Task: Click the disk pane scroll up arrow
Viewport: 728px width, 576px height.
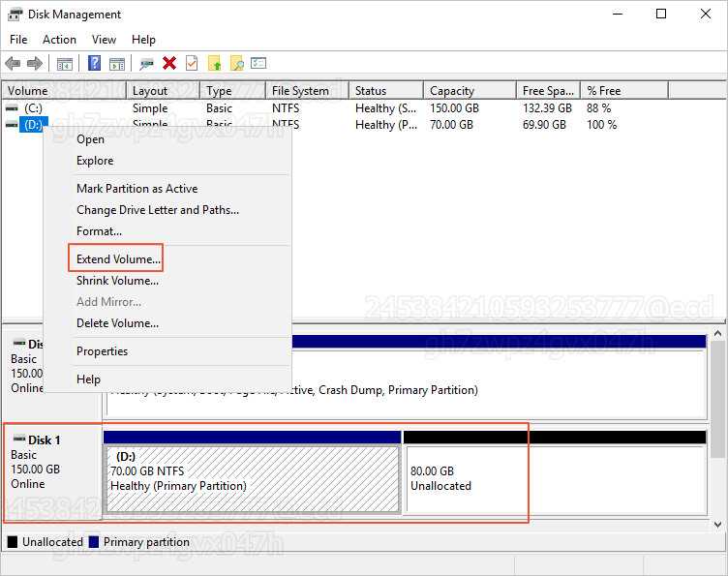Action: click(717, 333)
